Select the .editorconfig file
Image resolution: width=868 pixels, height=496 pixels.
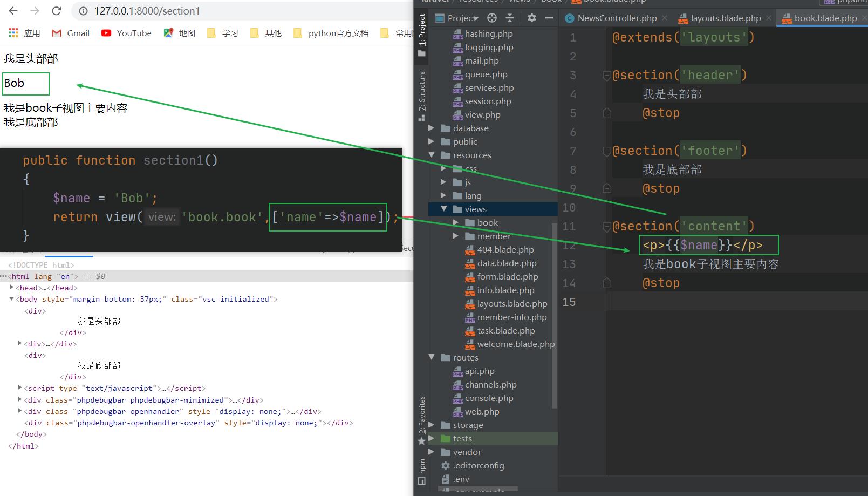(473, 465)
